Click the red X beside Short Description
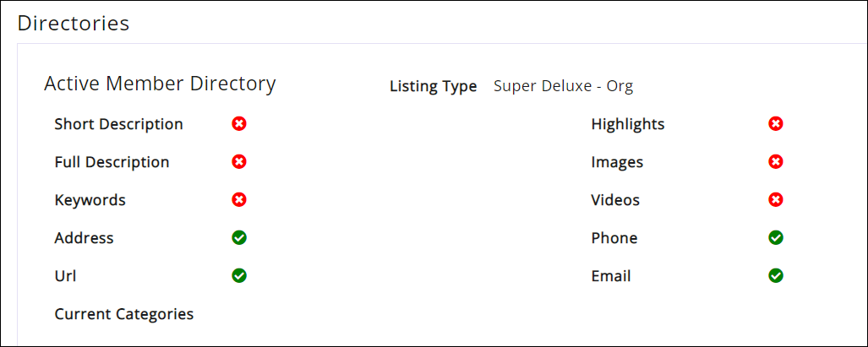868x347 pixels. click(x=239, y=124)
